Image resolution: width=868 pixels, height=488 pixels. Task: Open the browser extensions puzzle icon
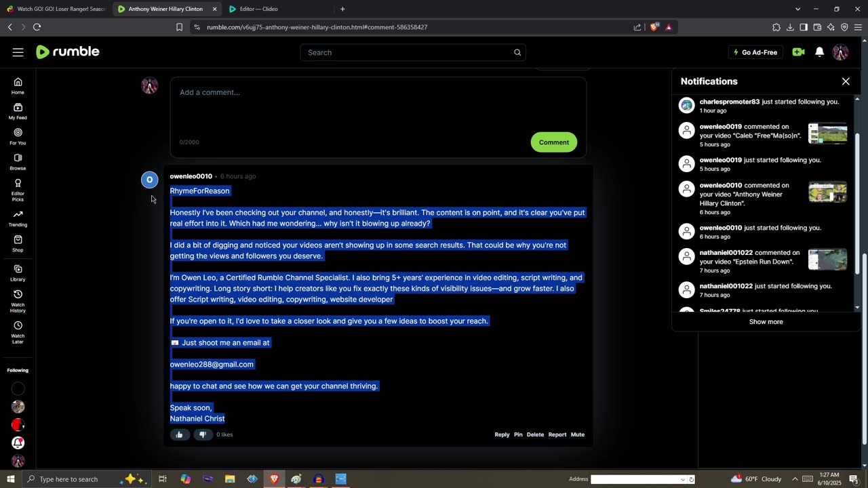pyautogui.click(x=776, y=27)
